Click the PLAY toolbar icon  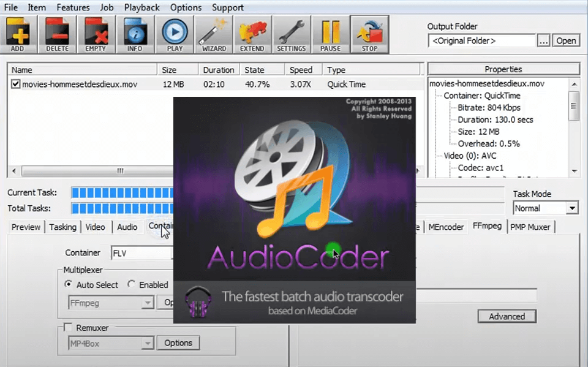coord(175,34)
